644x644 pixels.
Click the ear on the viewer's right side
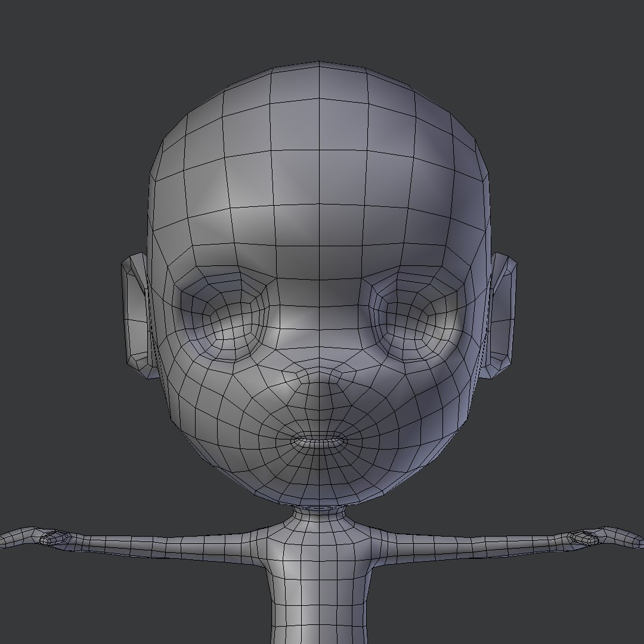501,315
